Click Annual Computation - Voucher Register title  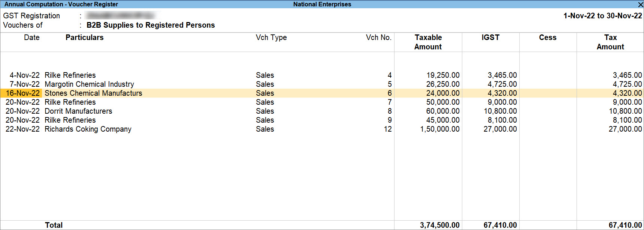tap(61, 4)
